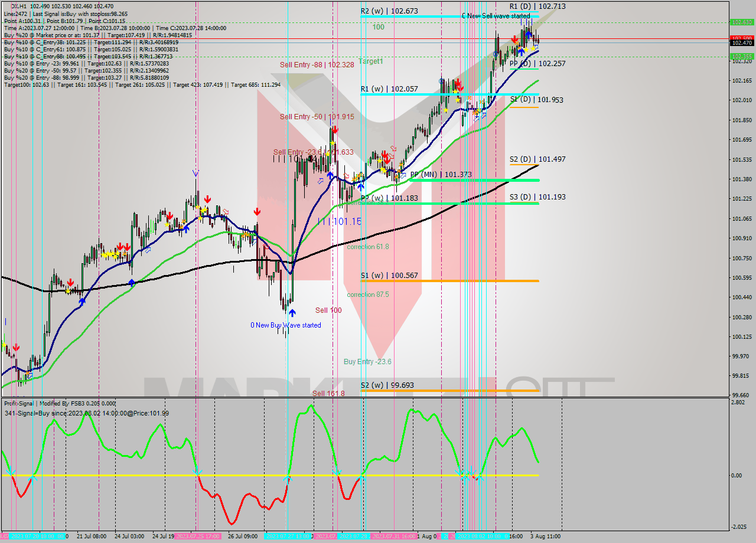Select the 'Buy %10 @ C_Entry88' line

(88, 56)
